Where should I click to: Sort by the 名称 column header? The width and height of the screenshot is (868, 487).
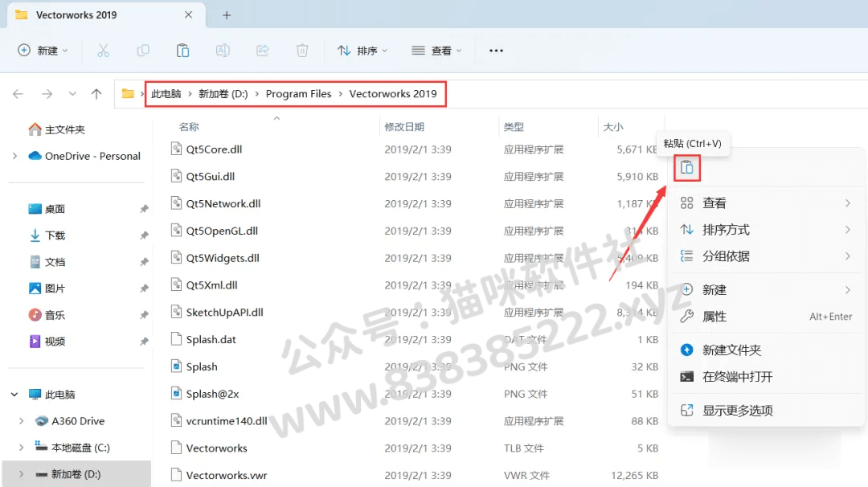pos(189,127)
